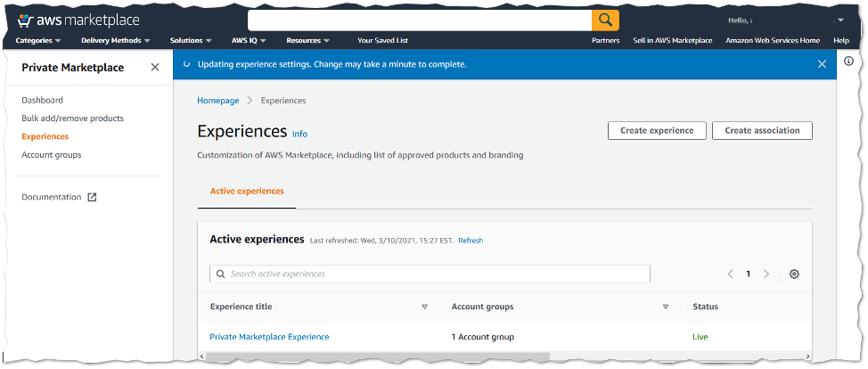Viewport: 868px width, 369px height.
Task: Click Sell in AWS Marketplace
Action: point(673,40)
